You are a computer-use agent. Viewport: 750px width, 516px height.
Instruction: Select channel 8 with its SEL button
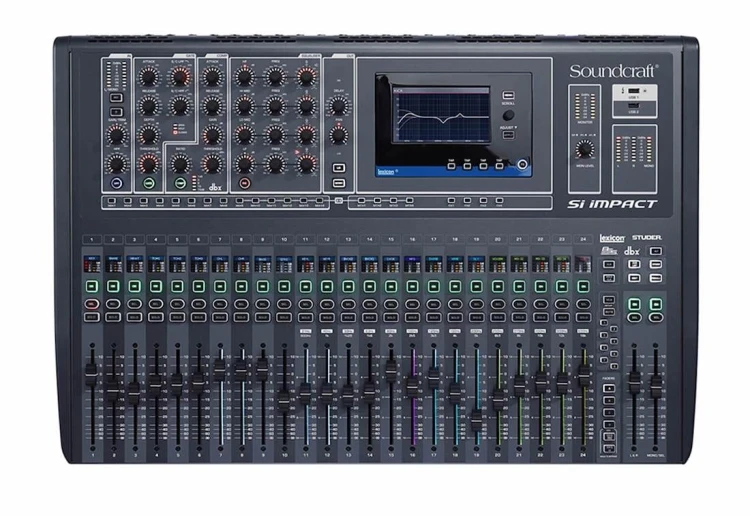tap(241, 304)
